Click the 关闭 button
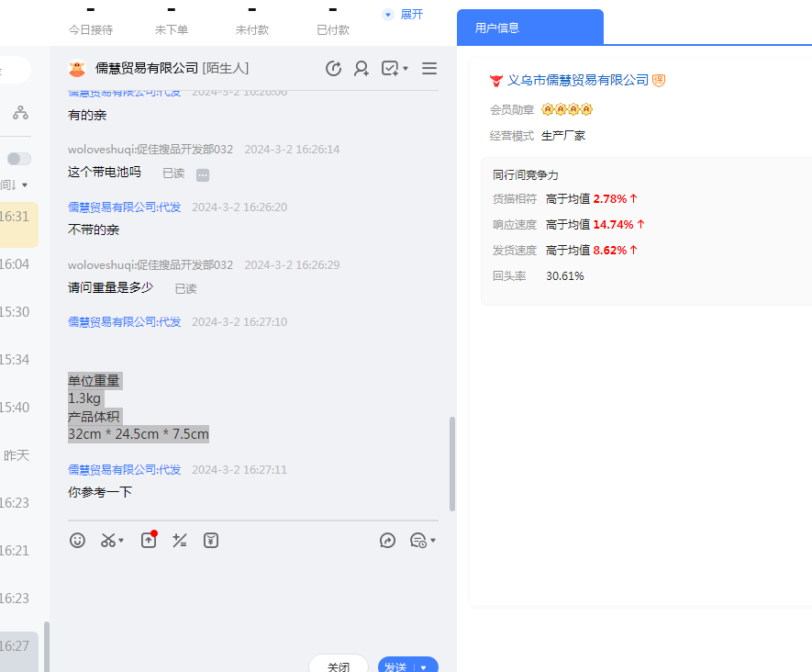The image size is (812, 672). tap(338, 666)
